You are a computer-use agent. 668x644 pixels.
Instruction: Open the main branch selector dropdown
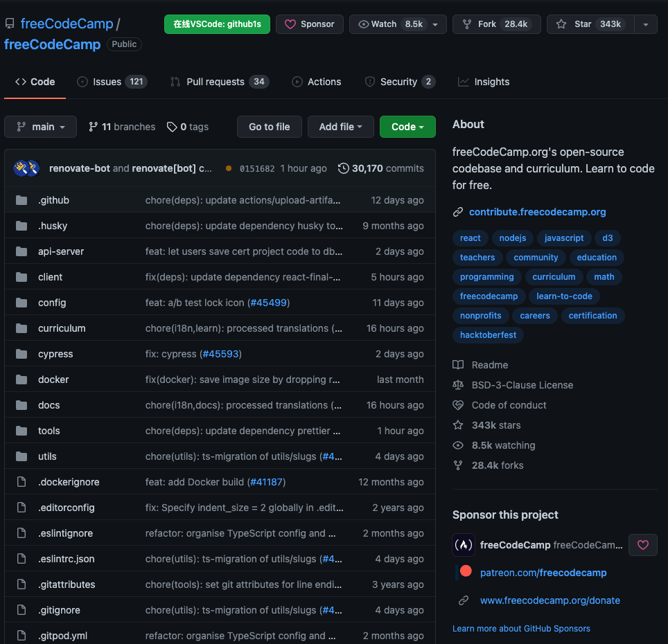coord(40,127)
